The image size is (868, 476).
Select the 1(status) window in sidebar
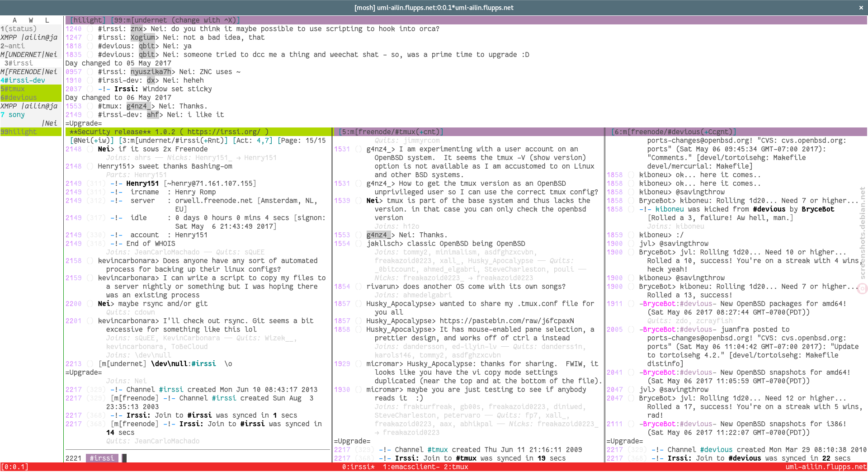pos(19,29)
